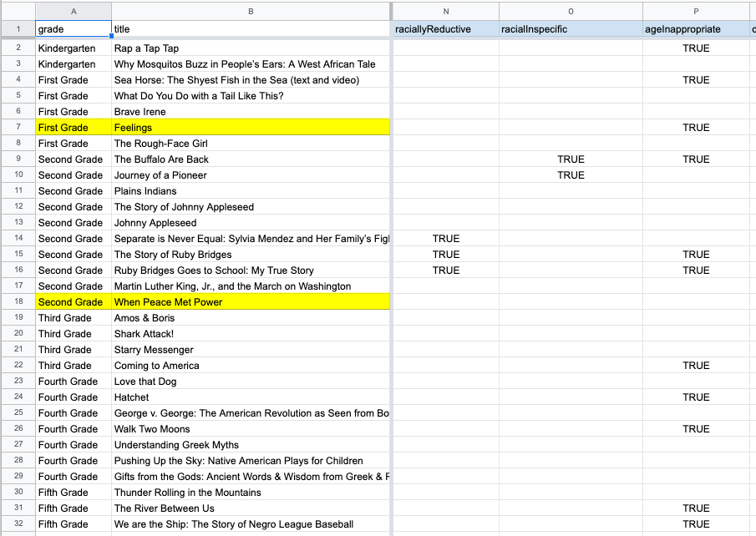Select column B header

[x=251, y=11]
